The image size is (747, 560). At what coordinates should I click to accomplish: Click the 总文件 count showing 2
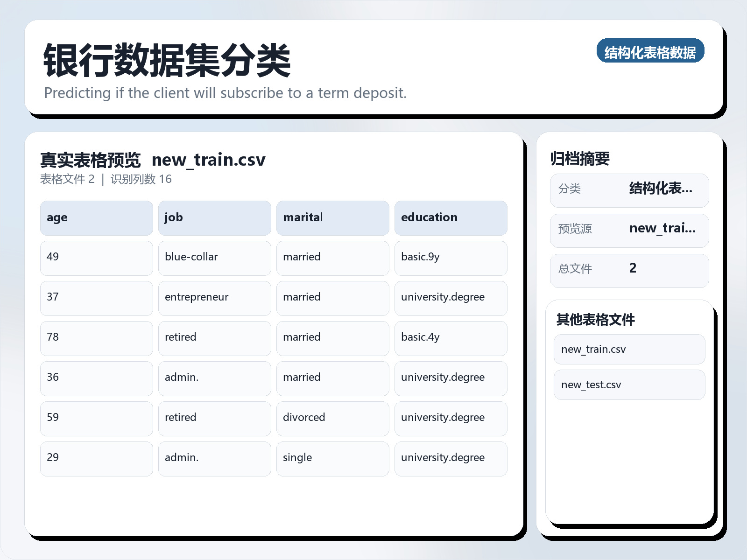[629, 270]
